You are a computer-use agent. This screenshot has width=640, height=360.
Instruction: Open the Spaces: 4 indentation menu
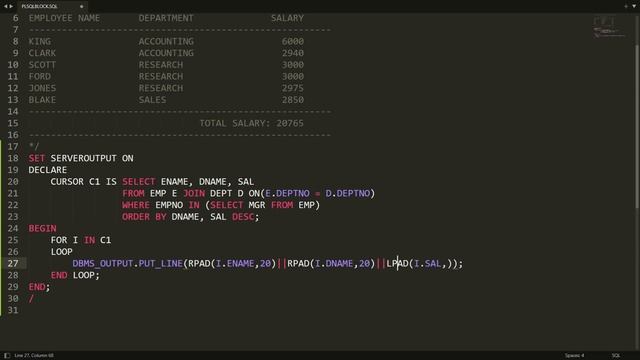[574, 356]
